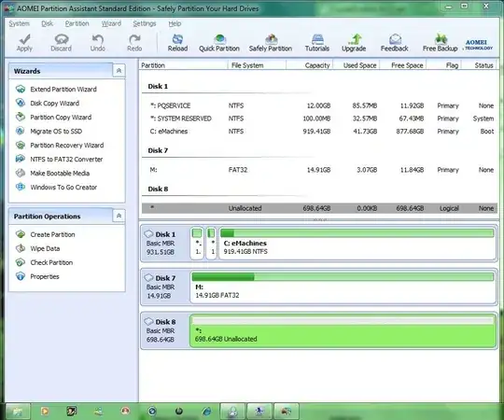Click the Disk 1 header in the list
The height and width of the screenshot is (420, 504).
[158, 86]
